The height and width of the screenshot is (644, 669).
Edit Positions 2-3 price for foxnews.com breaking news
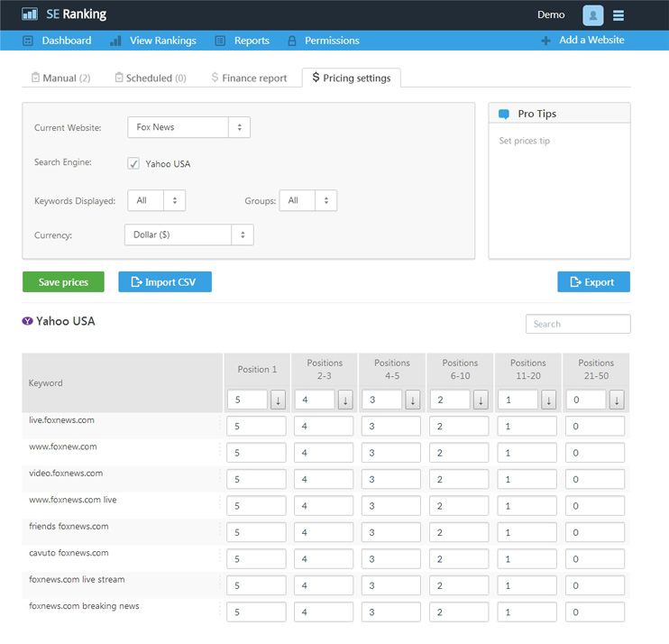pyautogui.click(x=324, y=612)
